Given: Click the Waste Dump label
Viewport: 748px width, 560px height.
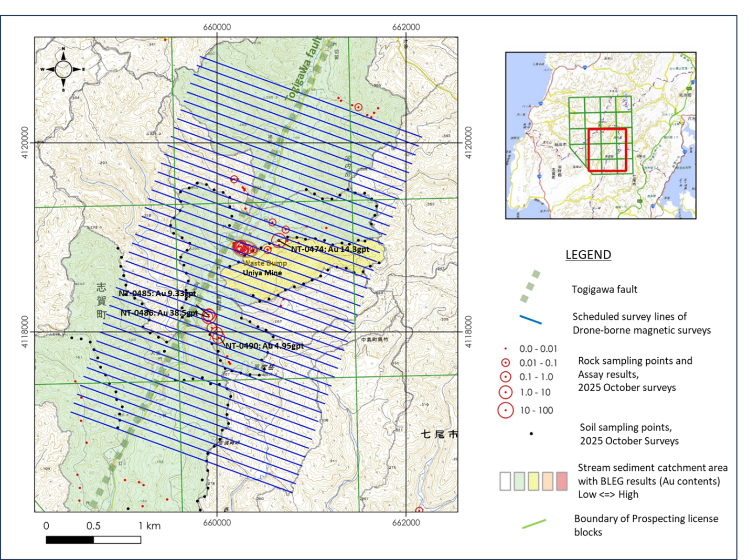Looking at the screenshot, I should coord(265,263).
